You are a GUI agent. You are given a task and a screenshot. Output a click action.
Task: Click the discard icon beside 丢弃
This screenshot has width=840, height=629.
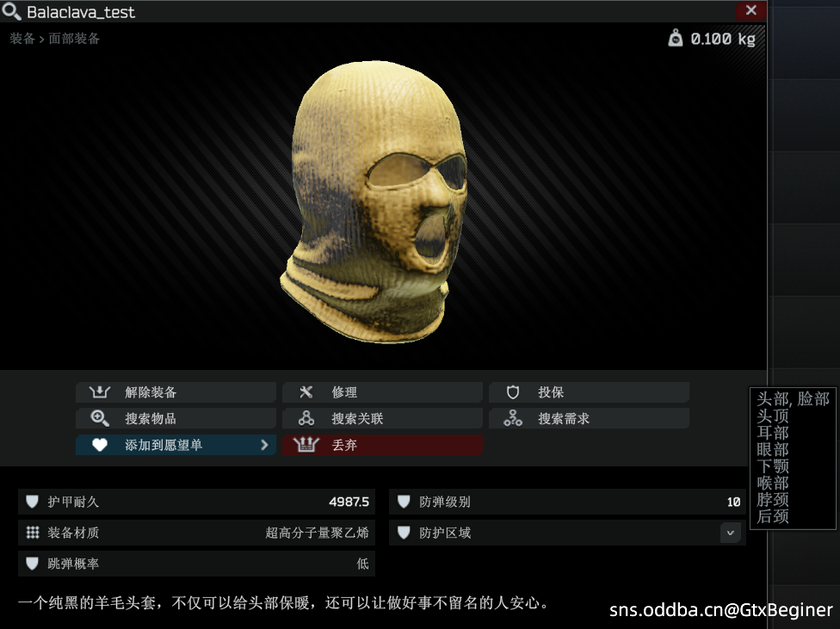(x=306, y=446)
